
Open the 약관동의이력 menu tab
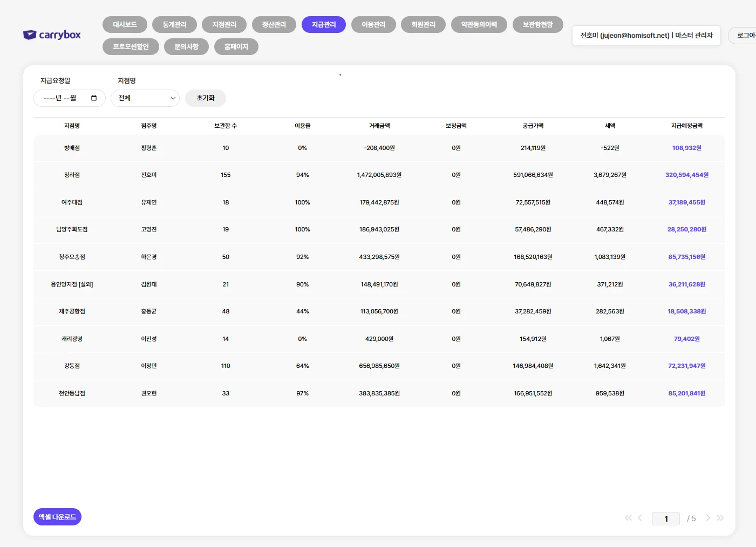click(479, 25)
